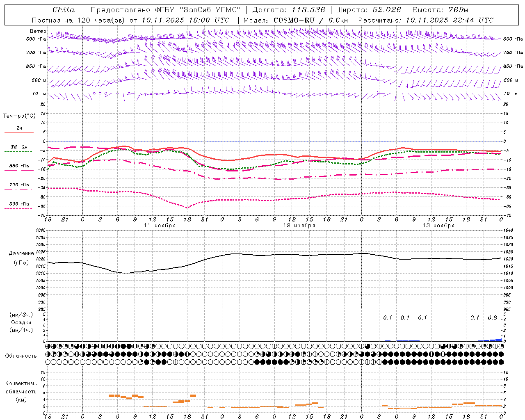Viewport: 525px width, 420px height.
Task: Click the Конвективн. label
Action: [21, 383]
